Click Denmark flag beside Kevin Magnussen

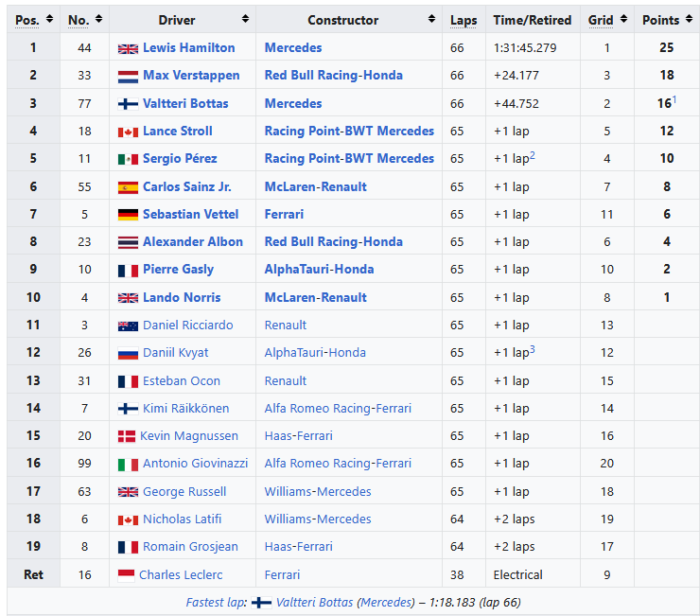(x=127, y=436)
